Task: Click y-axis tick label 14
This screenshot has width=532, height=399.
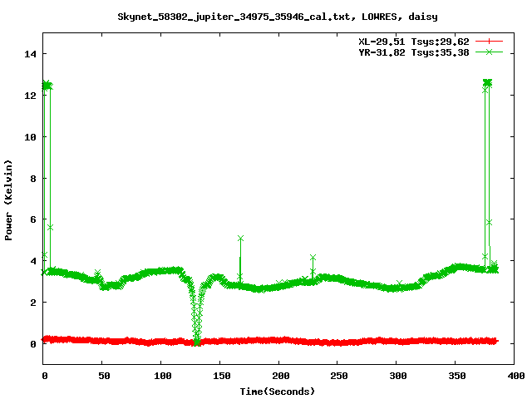Action: 30,54
